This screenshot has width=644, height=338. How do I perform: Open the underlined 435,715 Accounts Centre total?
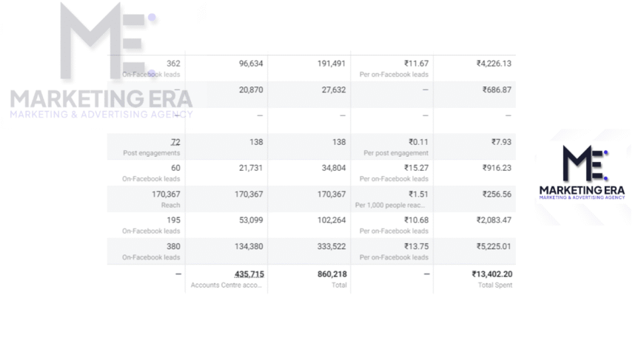(x=249, y=274)
